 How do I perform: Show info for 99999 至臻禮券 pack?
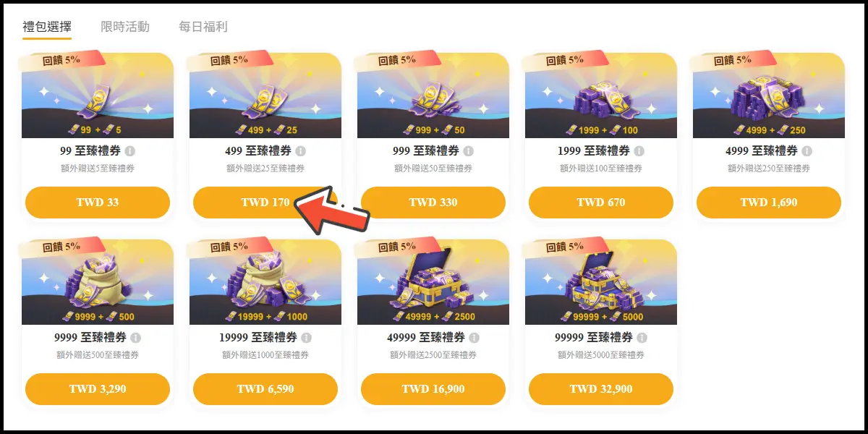(642, 338)
